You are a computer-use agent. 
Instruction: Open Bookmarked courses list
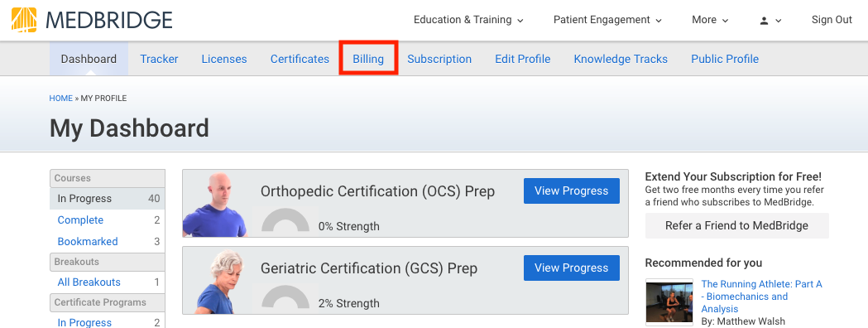coord(88,242)
